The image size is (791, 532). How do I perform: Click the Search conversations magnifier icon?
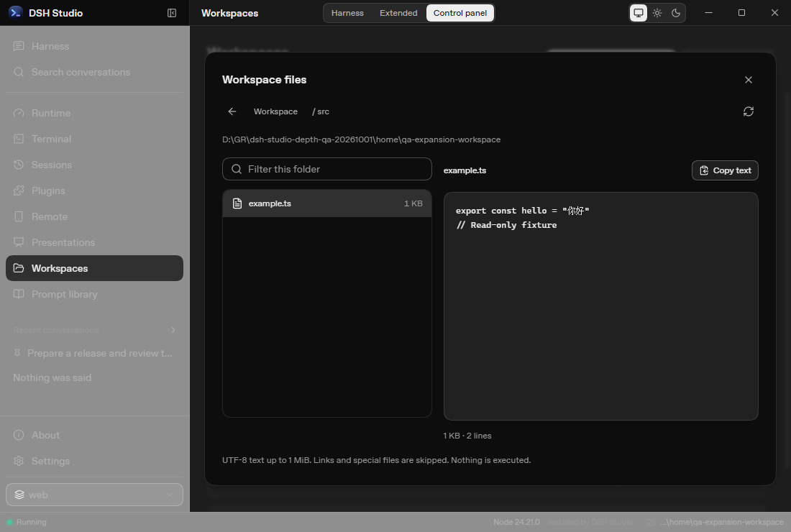coord(19,72)
